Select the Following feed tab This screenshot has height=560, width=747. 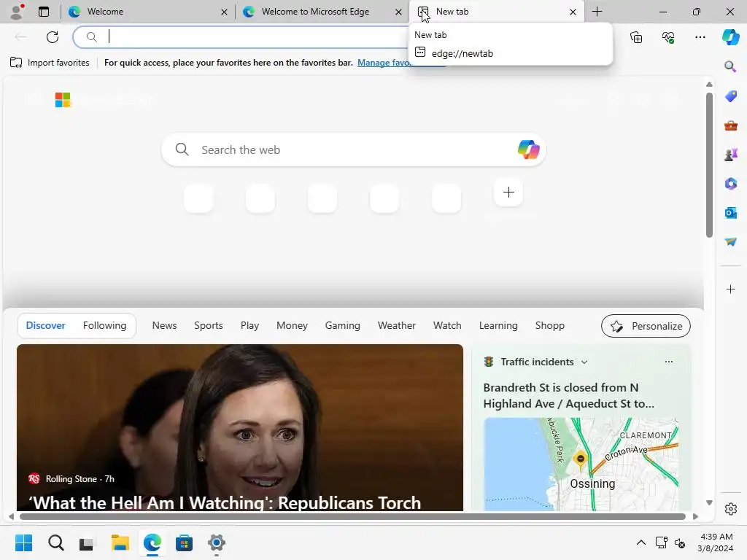pos(105,325)
